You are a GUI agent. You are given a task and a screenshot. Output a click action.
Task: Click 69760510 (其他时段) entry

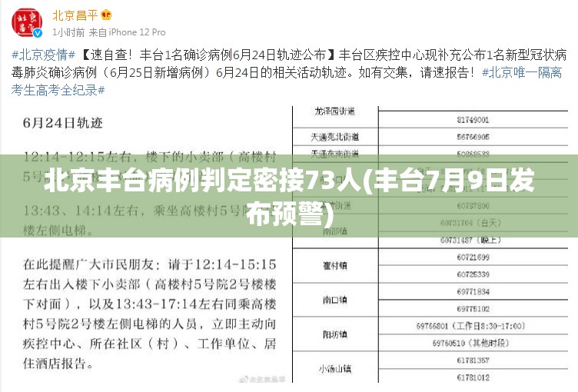(470, 343)
